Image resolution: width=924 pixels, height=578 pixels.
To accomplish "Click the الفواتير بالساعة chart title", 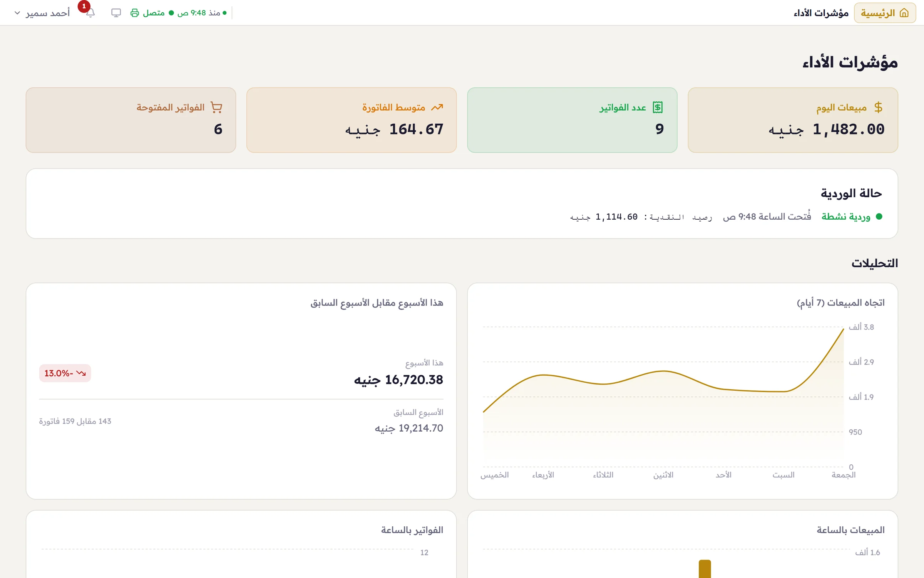I will pyautogui.click(x=412, y=530).
